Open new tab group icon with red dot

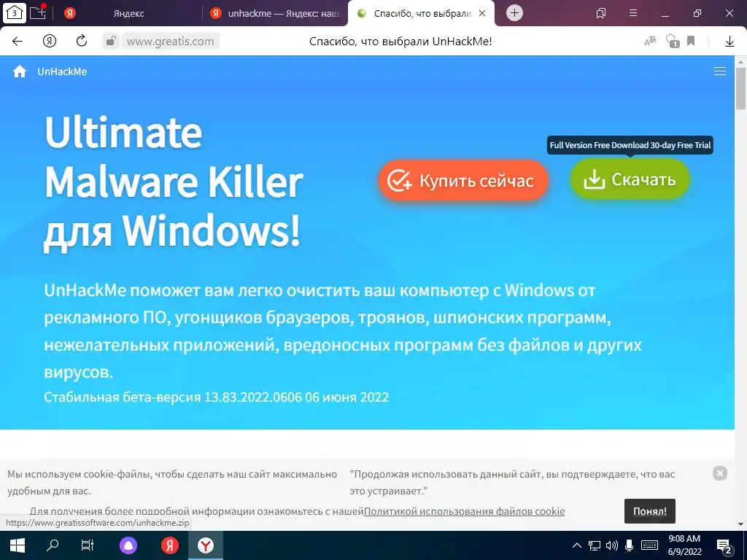coord(38,12)
